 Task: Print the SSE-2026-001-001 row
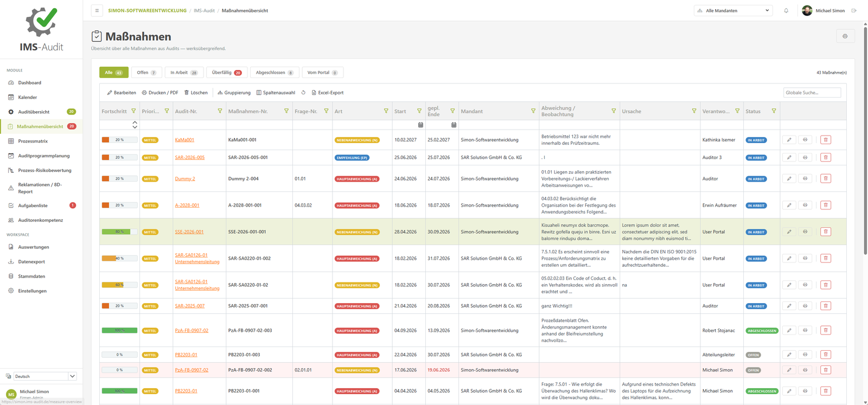pyautogui.click(x=805, y=232)
